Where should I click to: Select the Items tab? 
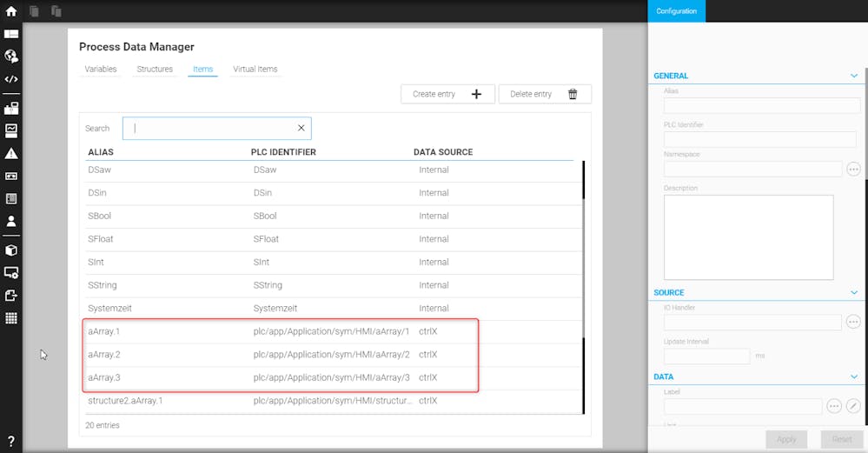point(202,70)
